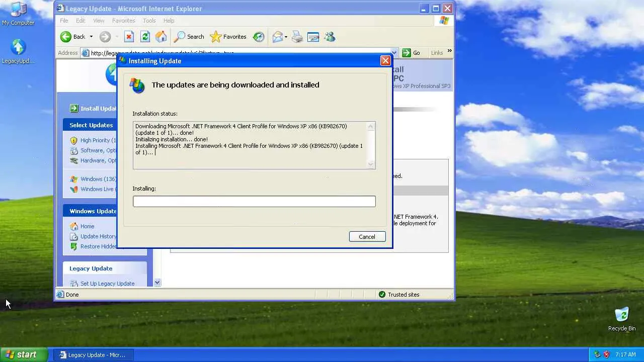Open the File menu

[64, 21]
